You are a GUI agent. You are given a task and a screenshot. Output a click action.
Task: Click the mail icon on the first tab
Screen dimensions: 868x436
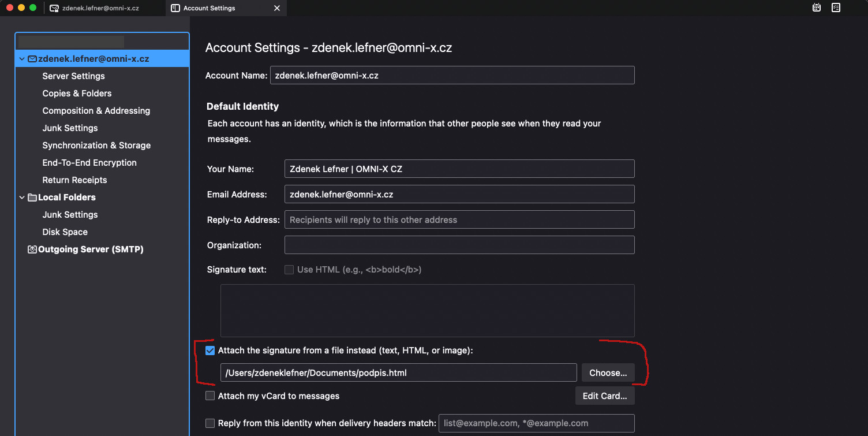54,8
